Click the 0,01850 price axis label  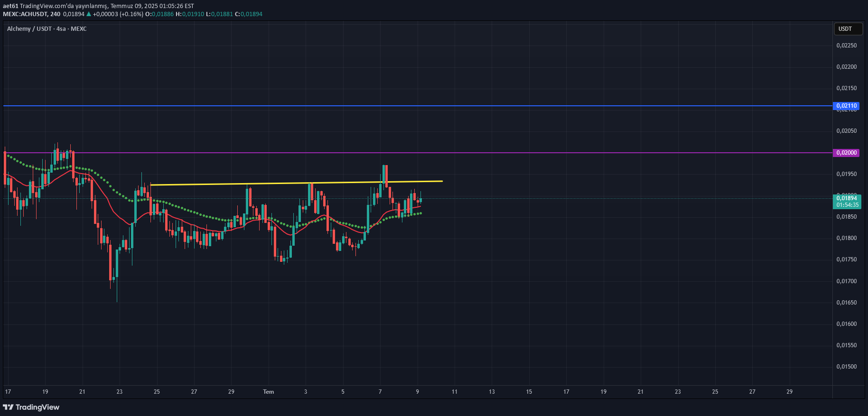click(847, 217)
